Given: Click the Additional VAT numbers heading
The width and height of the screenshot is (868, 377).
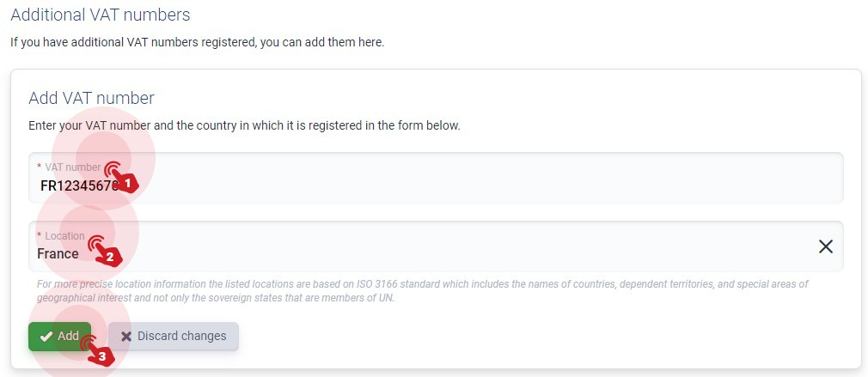Looking at the screenshot, I should click(x=101, y=15).
